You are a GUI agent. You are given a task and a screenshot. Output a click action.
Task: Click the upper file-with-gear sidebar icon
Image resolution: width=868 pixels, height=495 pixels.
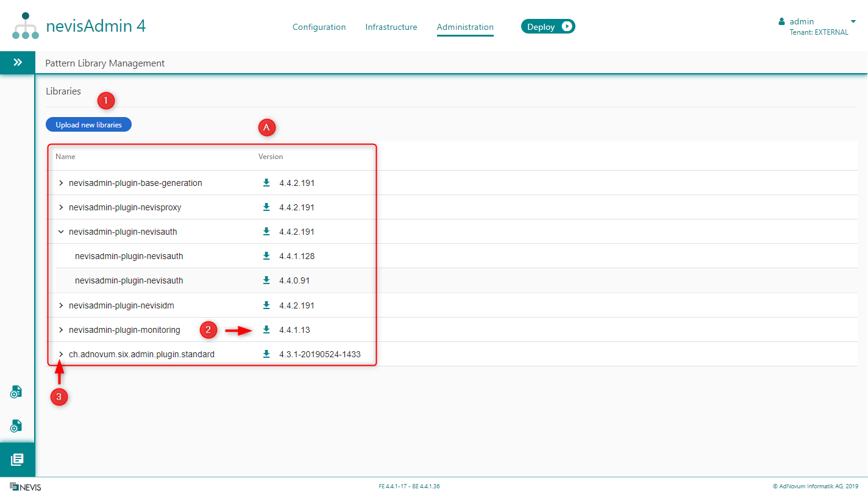point(16,392)
